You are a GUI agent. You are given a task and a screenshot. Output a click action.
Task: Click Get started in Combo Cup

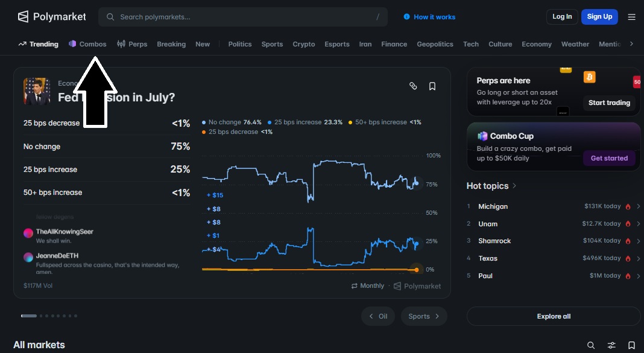609,158
